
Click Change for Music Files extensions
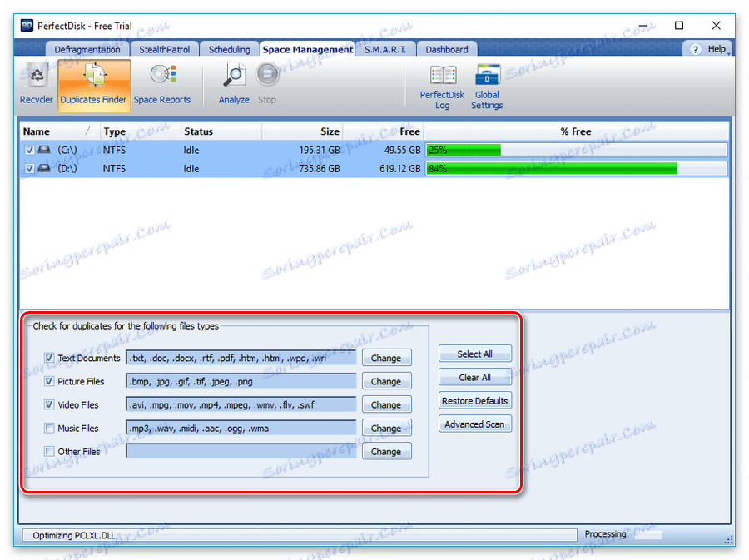386,429
